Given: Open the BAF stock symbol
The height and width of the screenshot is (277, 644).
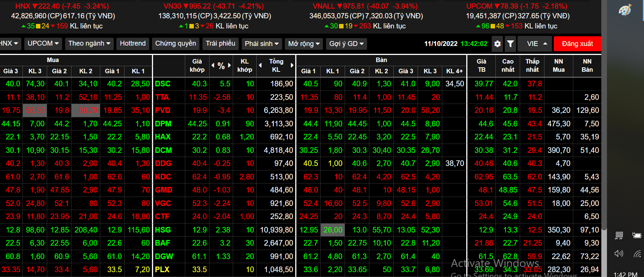Looking at the screenshot, I should [162, 243].
